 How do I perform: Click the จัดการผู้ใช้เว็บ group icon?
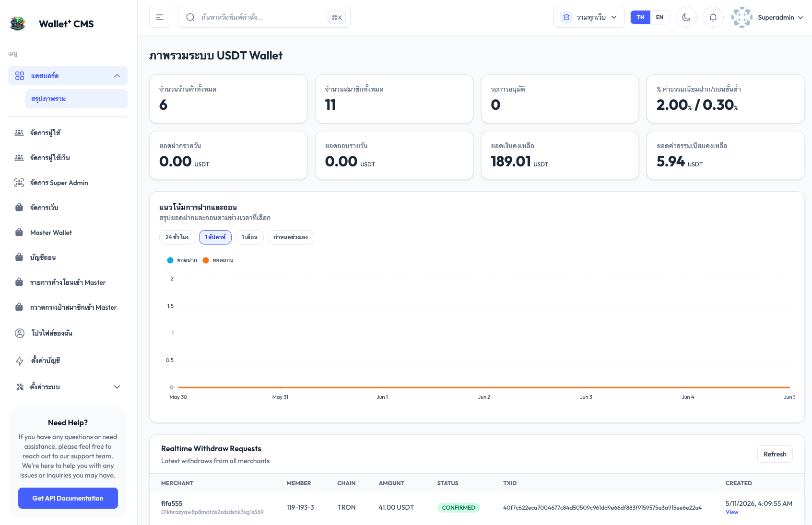(x=19, y=158)
